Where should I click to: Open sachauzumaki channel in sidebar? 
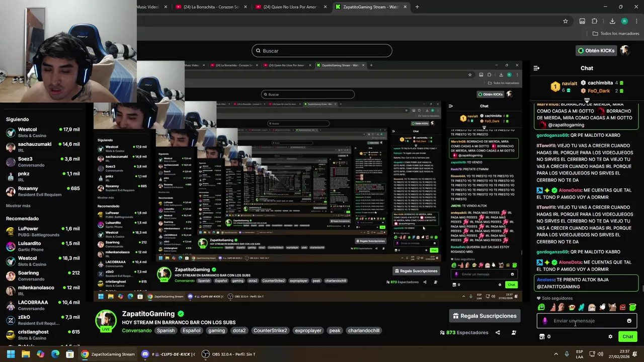[x=43, y=147]
